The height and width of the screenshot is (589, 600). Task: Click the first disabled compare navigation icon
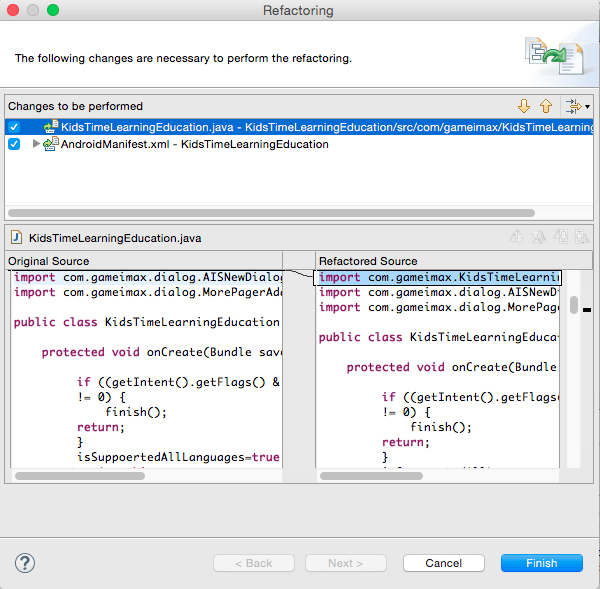[x=517, y=237]
